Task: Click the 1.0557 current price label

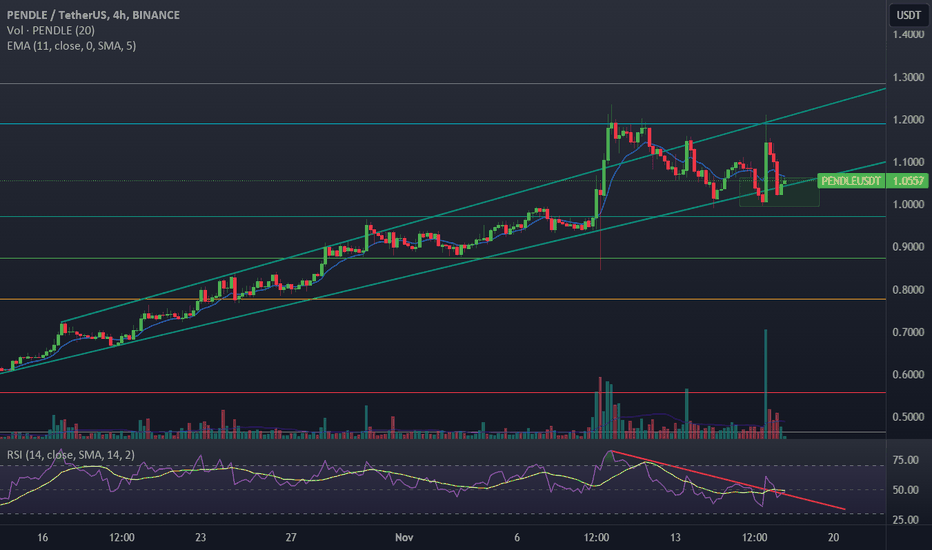Action: 907,181
